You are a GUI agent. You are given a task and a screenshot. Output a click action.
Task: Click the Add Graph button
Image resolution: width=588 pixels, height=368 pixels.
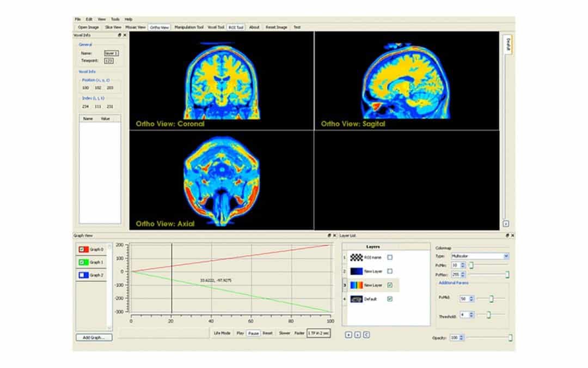click(94, 337)
